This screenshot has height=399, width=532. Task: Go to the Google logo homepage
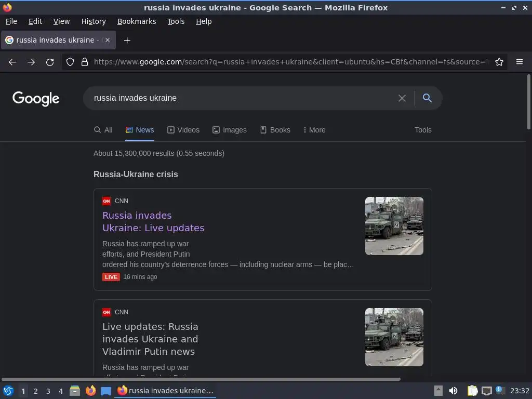point(36,99)
